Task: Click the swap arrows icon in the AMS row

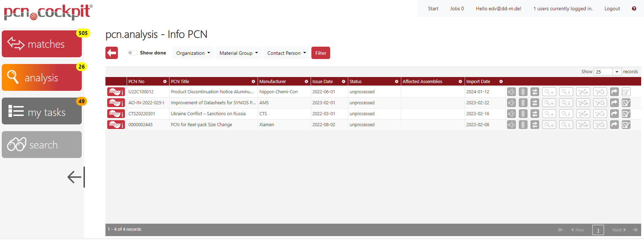Action: pyautogui.click(x=535, y=103)
